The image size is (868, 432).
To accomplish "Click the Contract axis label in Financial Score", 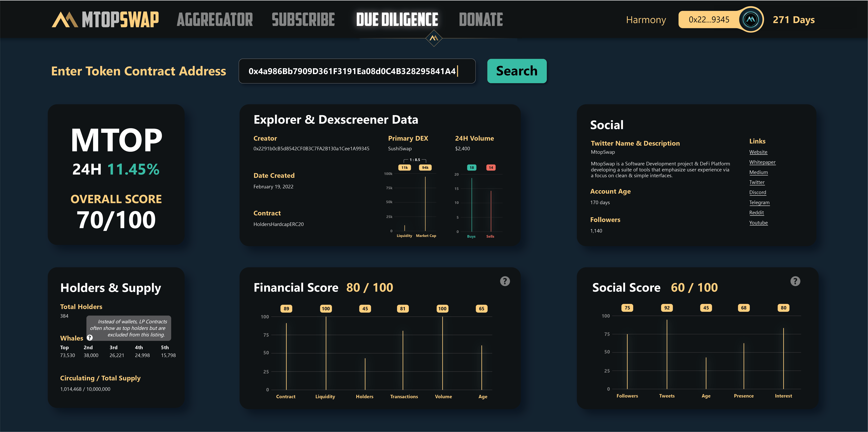I will pos(286,397).
